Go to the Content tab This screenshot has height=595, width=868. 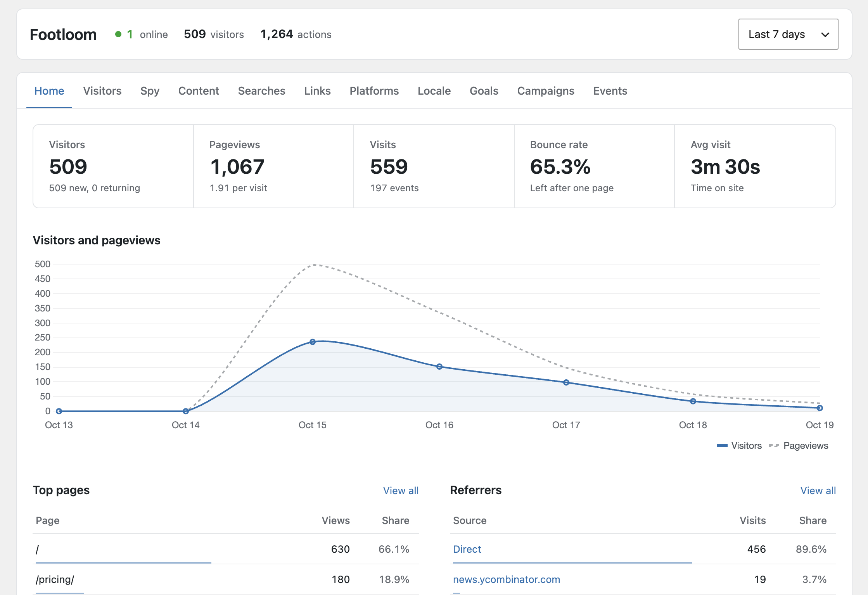[x=199, y=91]
